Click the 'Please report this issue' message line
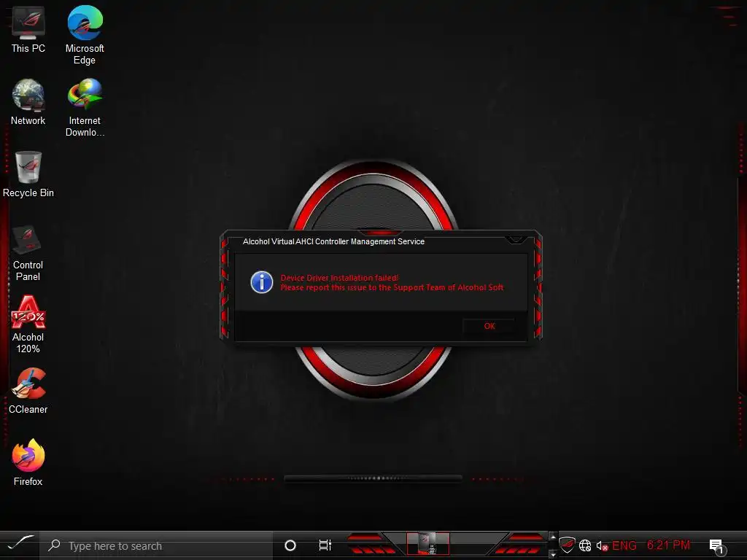The height and width of the screenshot is (560, 747). pos(392,287)
